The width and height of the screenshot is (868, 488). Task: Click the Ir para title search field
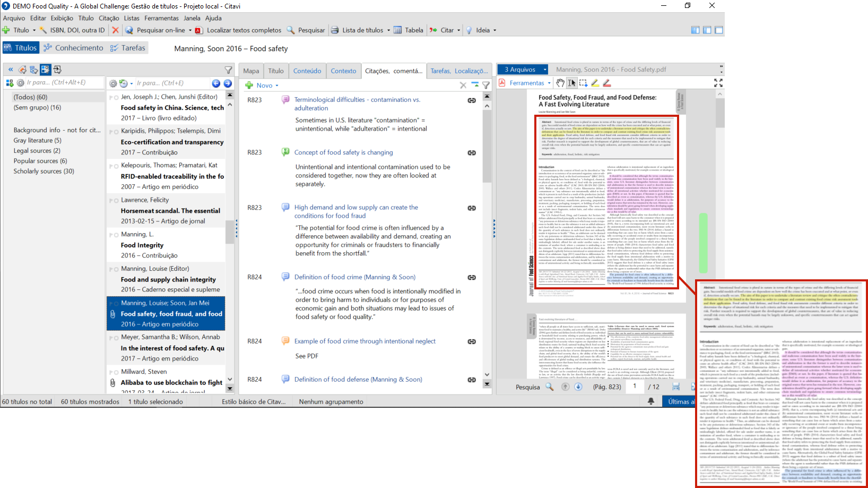(x=172, y=83)
